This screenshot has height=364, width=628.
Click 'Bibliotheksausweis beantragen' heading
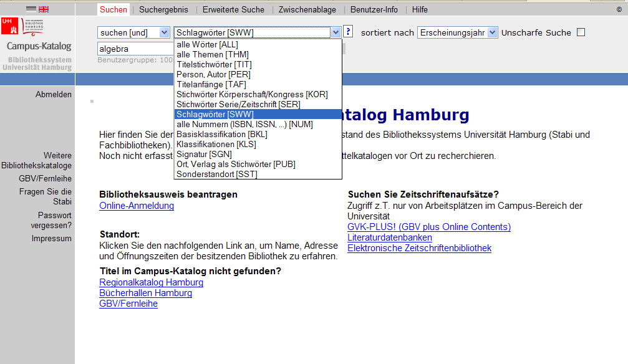[168, 194]
